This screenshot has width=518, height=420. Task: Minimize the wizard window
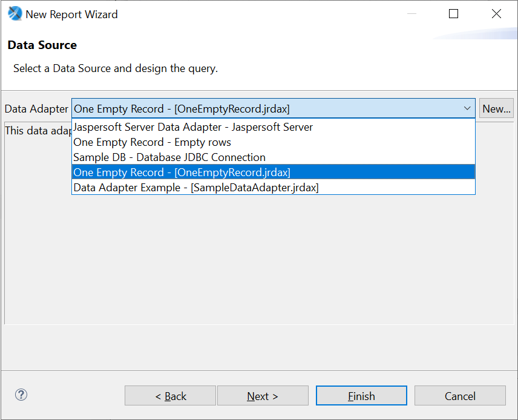pos(411,13)
